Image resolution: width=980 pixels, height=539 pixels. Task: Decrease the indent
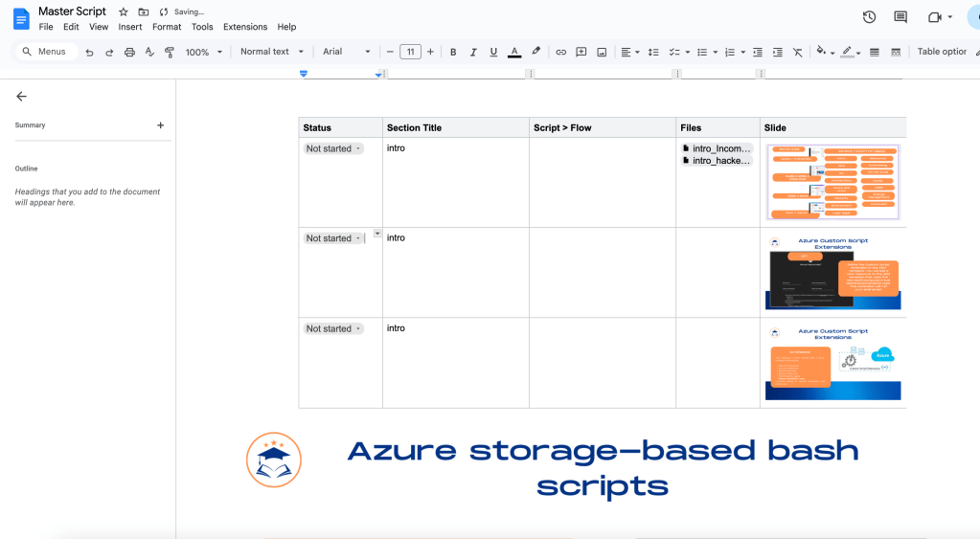758,53
